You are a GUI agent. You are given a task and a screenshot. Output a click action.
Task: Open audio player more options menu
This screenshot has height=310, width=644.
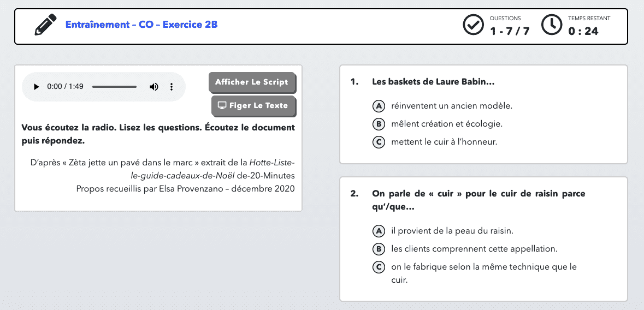[172, 87]
